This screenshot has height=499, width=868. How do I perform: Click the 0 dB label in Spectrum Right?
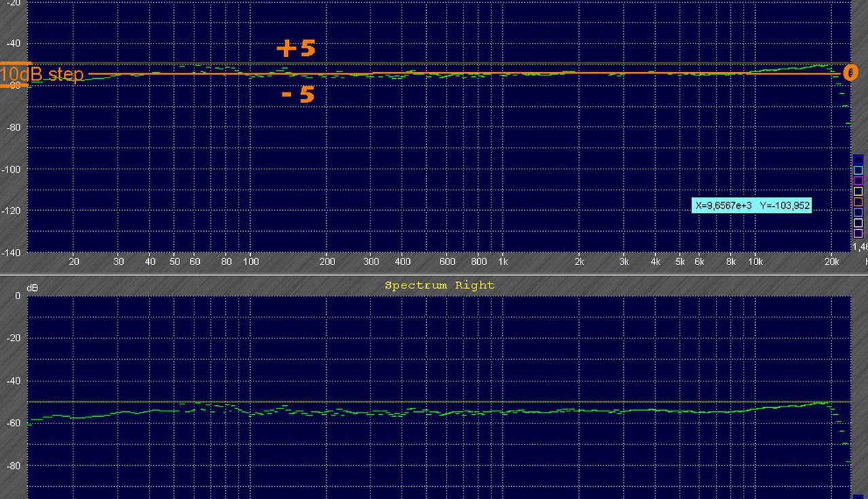point(18,296)
